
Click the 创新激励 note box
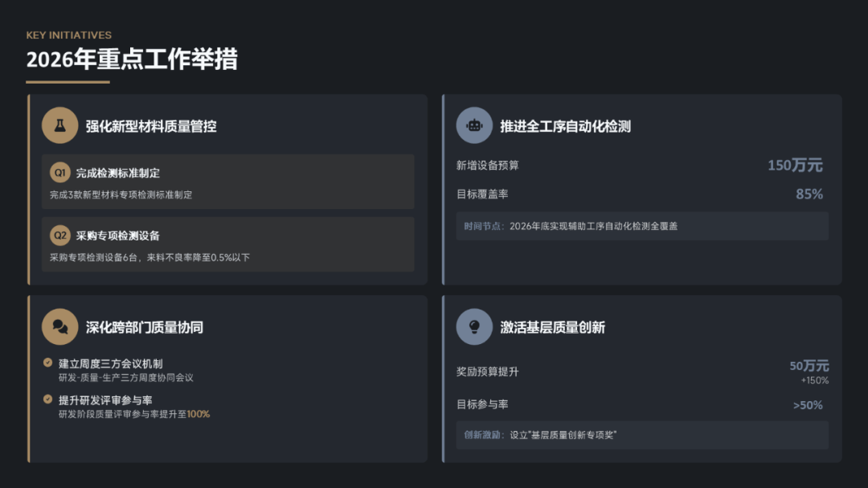642,435
